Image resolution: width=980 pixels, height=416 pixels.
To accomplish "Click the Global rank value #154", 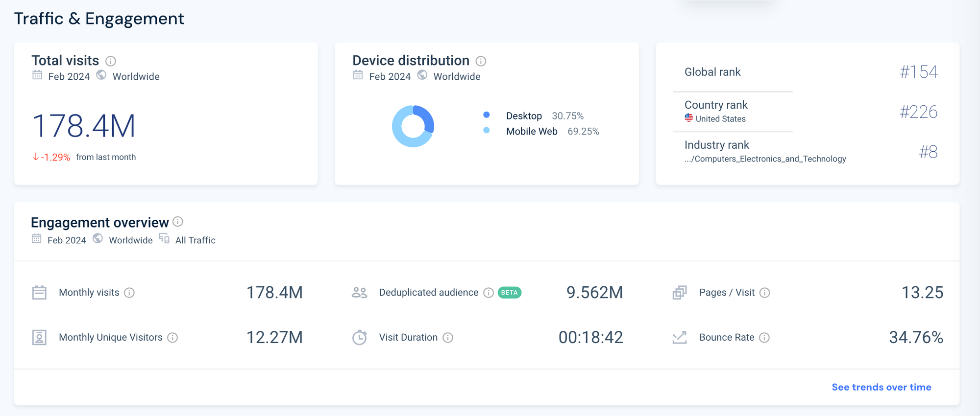I will tap(919, 72).
